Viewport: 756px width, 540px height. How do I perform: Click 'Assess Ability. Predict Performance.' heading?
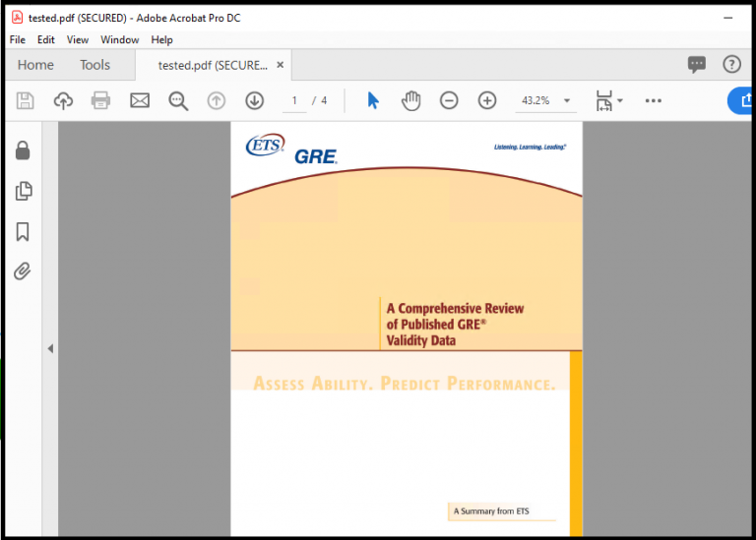pos(404,384)
